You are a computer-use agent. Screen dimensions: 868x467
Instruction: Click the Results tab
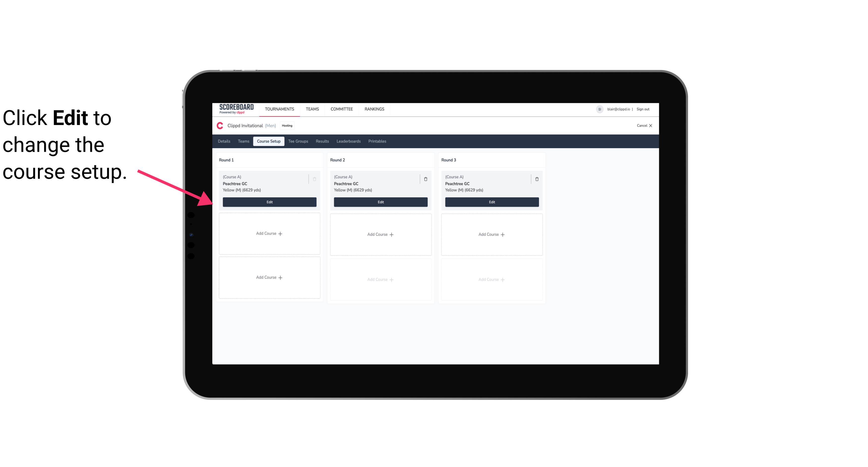[x=322, y=141]
